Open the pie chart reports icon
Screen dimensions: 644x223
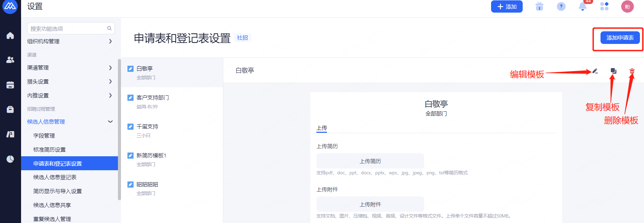(x=10, y=159)
